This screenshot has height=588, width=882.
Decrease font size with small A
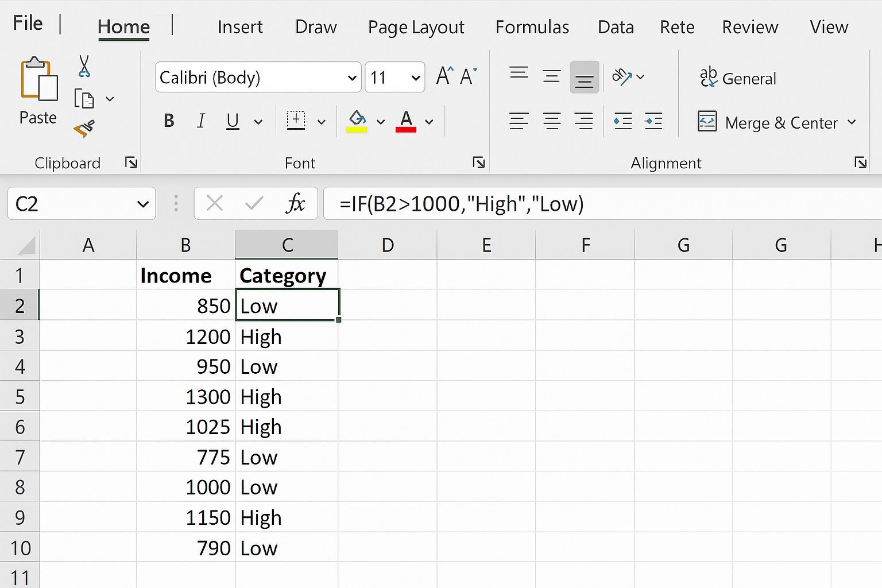(x=469, y=76)
